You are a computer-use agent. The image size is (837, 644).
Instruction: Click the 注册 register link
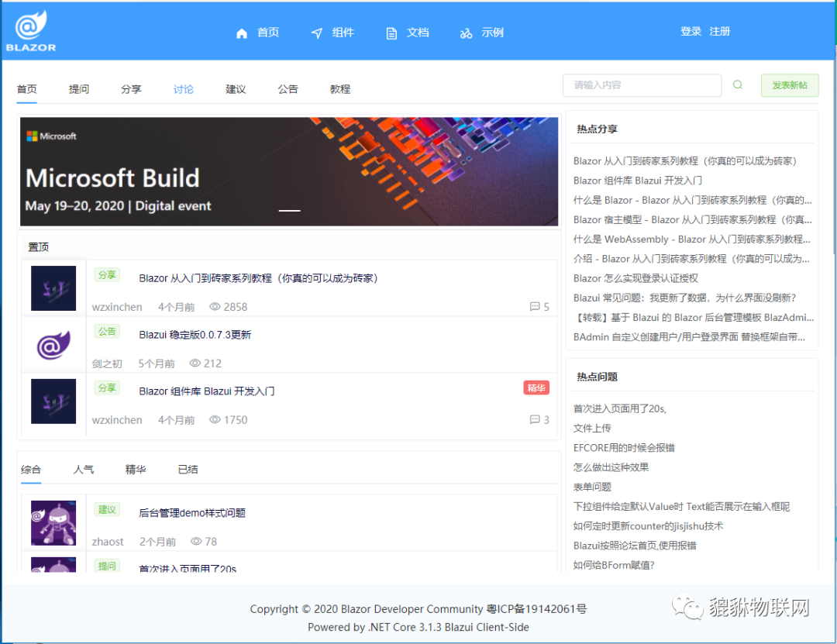pyautogui.click(x=719, y=32)
